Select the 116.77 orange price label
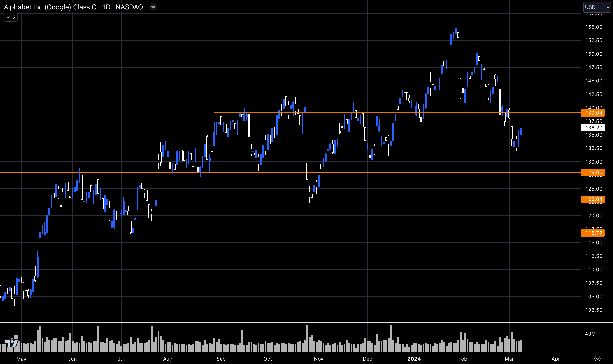 (x=593, y=233)
